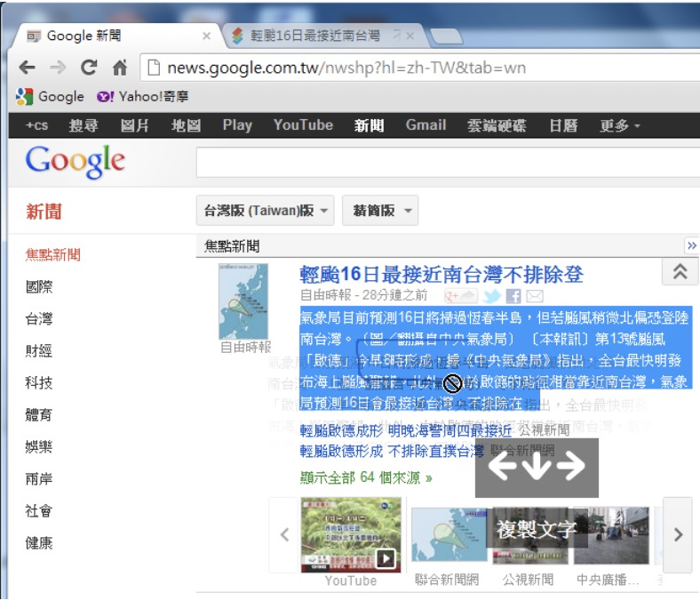This screenshot has width=700, height=601.
Task: Select 健康 category in the sidebar
Action: pyautogui.click(x=39, y=543)
